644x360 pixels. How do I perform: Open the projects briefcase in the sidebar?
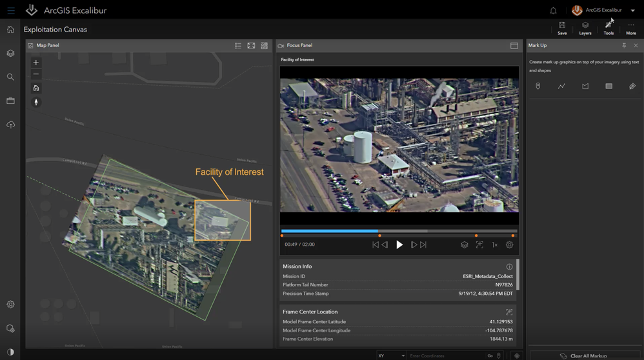pos(11,101)
